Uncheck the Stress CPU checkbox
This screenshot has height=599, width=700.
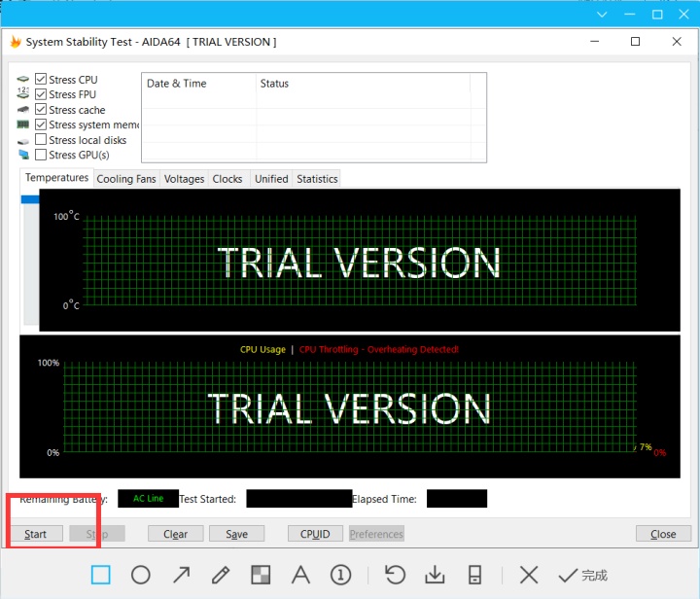[x=41, y=79]
